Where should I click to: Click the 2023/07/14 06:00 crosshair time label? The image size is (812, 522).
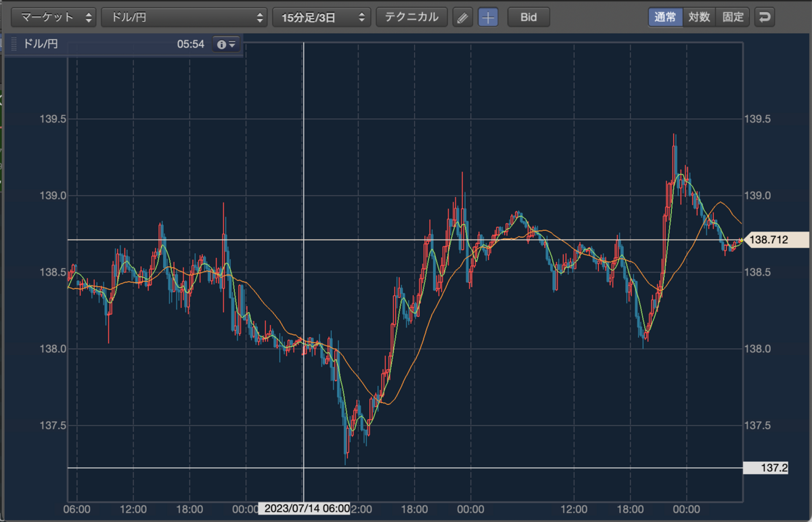click(304, 508)
